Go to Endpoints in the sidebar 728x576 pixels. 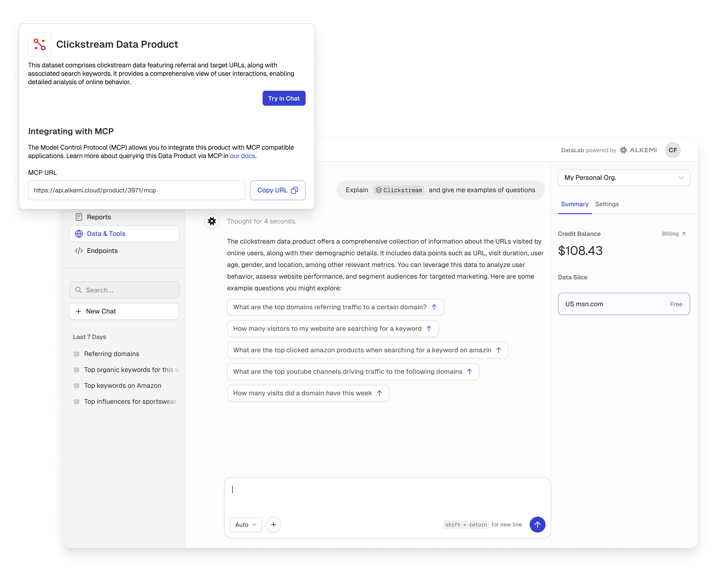point(102,251)
